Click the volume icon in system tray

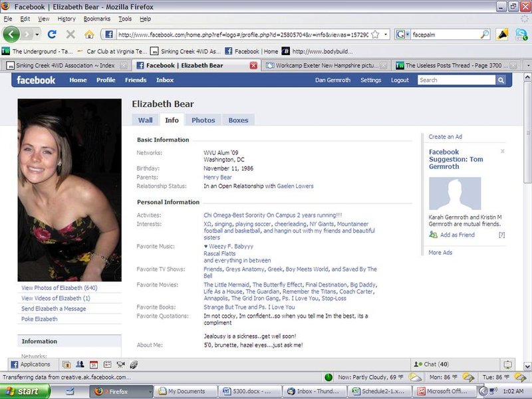(493, 391)
